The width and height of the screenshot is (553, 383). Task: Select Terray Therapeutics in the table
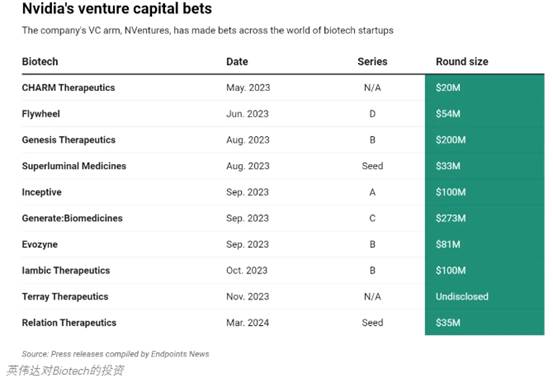tap(65, 296)
